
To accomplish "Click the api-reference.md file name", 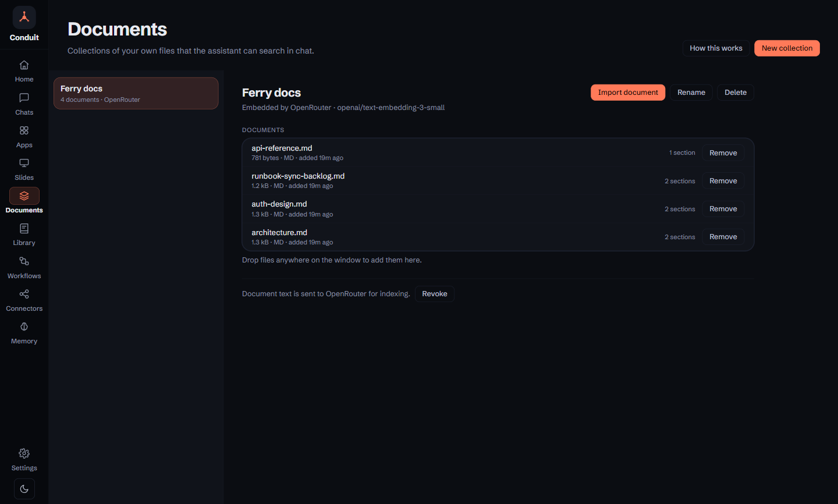I will click(x=282, y=148).
